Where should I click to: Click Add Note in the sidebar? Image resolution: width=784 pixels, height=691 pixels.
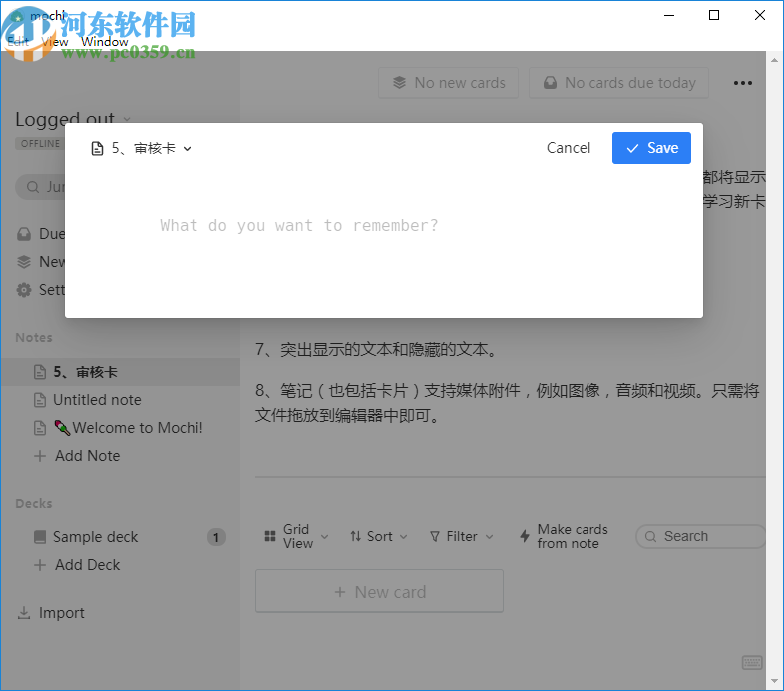[x=77, y=456]
